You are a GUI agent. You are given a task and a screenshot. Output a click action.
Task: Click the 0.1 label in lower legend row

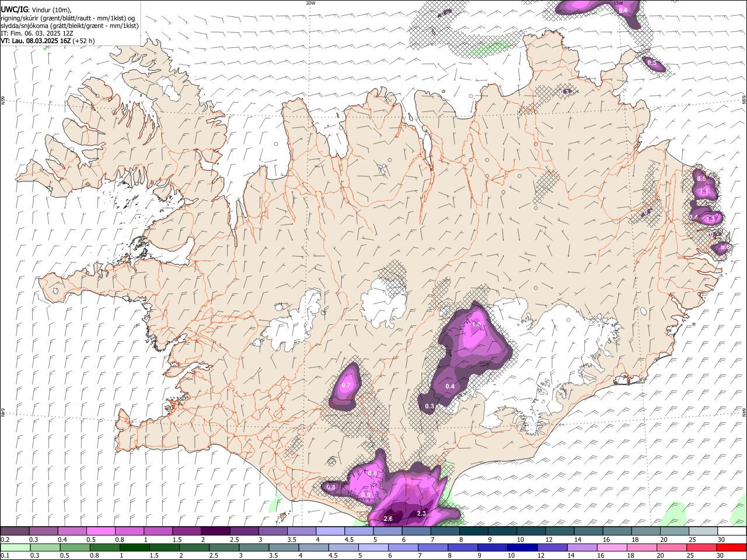click(5, 556)
